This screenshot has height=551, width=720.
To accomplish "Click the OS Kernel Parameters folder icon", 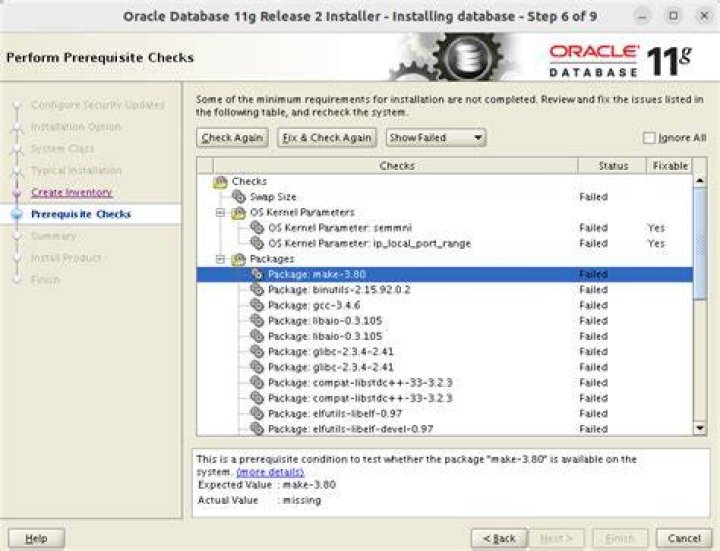I will 238,212.
